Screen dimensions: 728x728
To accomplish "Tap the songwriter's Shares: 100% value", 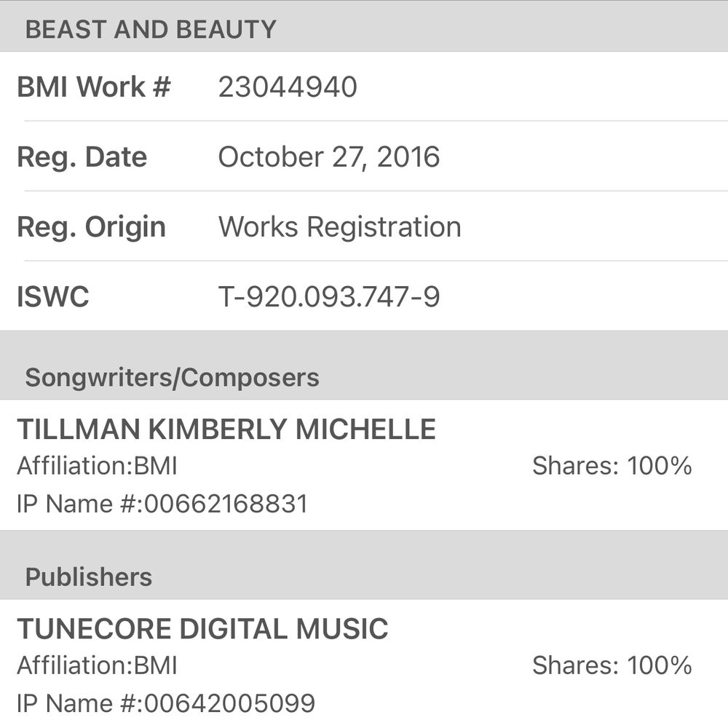I will click(612, 466).
